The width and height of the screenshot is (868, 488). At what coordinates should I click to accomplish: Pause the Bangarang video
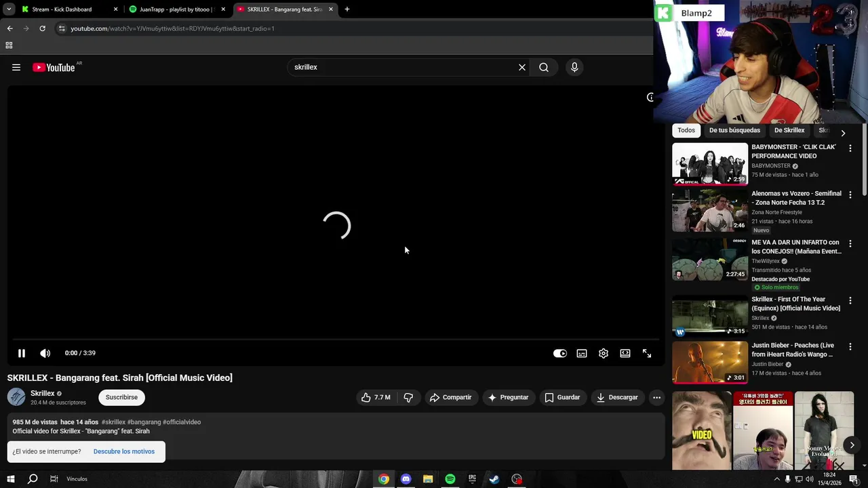(x=22, y=353)
